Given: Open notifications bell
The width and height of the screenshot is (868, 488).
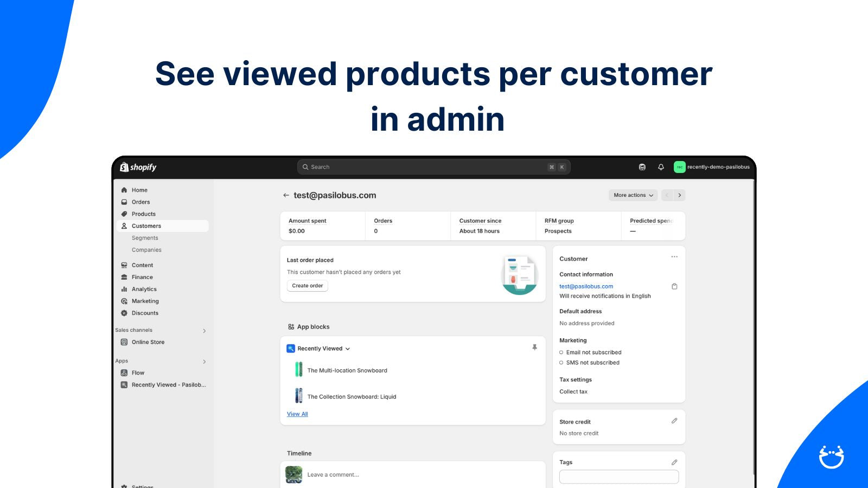Looking at the screenshot, I should [x=661, y=167].
